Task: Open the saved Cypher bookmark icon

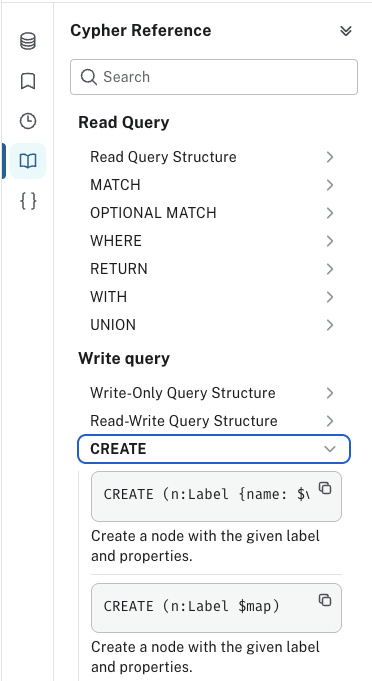Action: coord(28,81)
